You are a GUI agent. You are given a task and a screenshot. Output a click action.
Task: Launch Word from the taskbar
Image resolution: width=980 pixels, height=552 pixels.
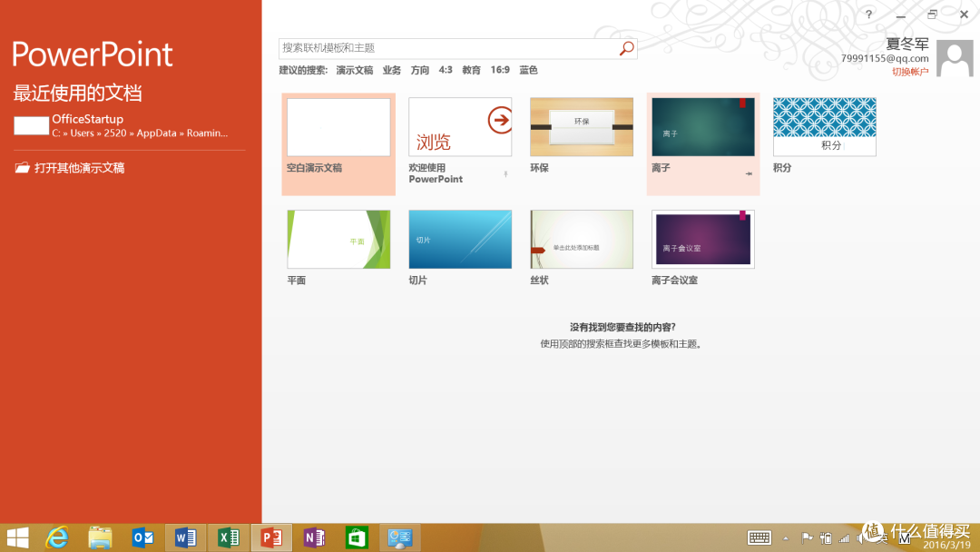(x=186, y=537)
